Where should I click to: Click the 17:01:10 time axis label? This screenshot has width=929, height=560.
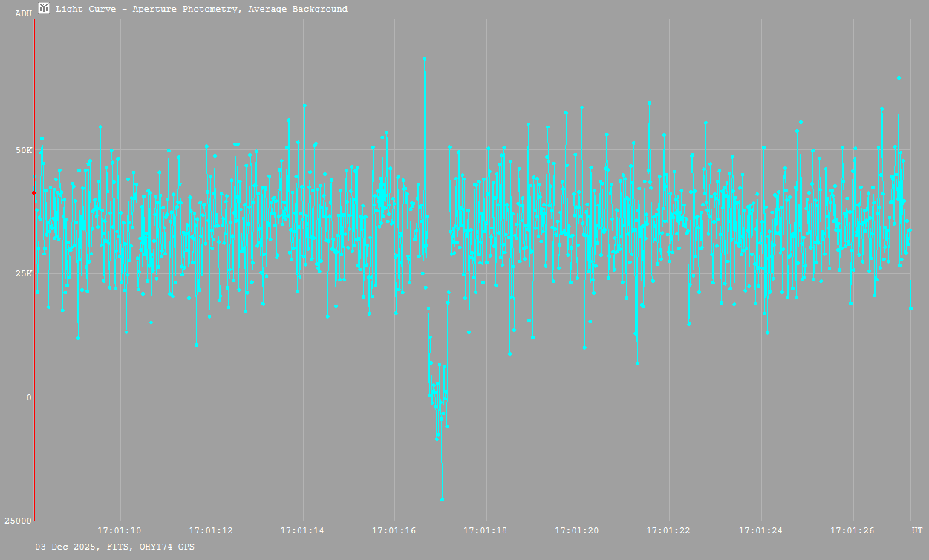pos(120,530)
